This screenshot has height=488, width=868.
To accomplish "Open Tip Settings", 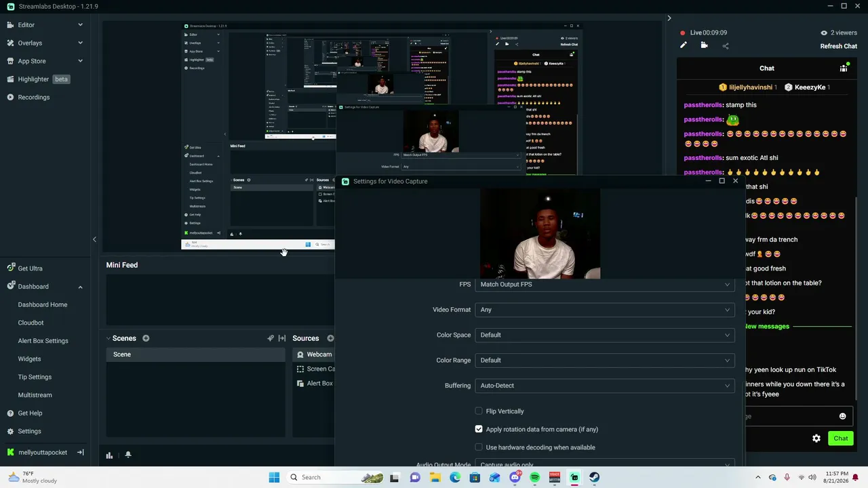I will pos(35,377).
